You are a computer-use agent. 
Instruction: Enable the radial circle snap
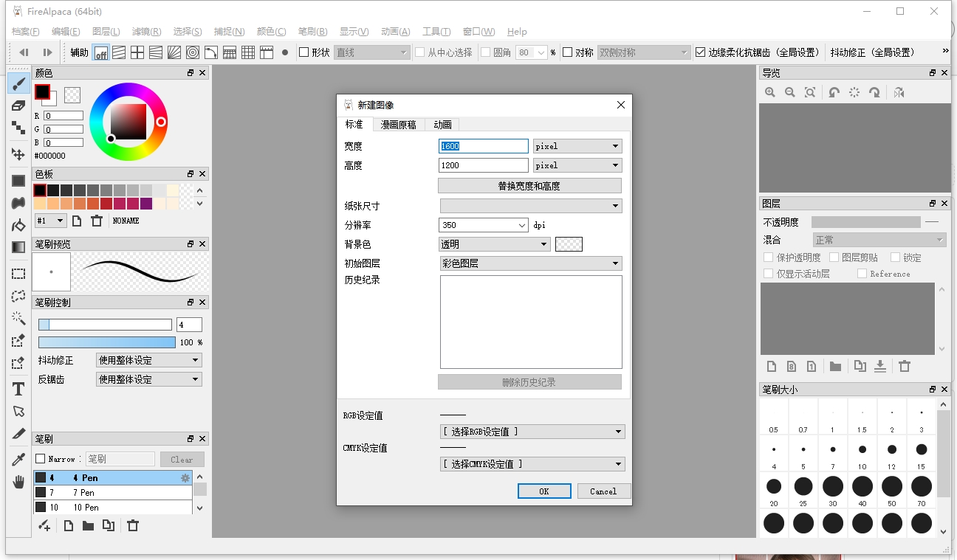pyautogui.click(x=193, y=52)
